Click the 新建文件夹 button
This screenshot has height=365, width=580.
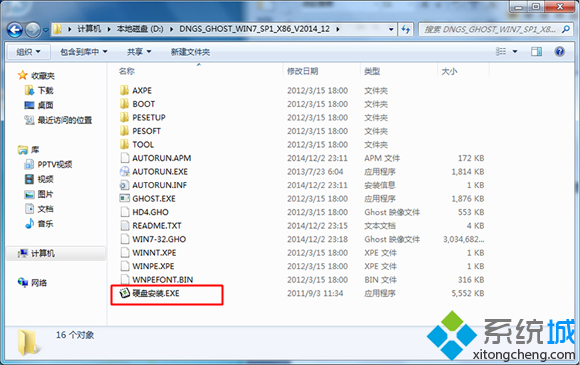click(190, 52)
